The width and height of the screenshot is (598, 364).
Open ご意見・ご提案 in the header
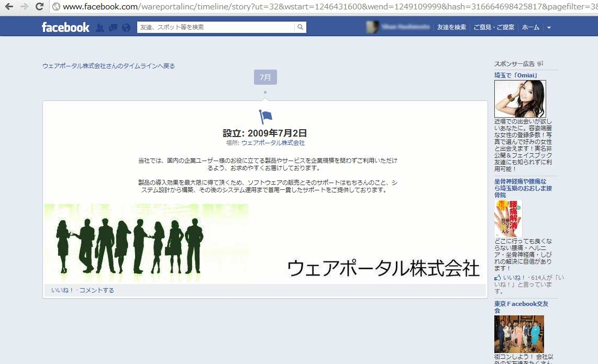pos(494,27)
